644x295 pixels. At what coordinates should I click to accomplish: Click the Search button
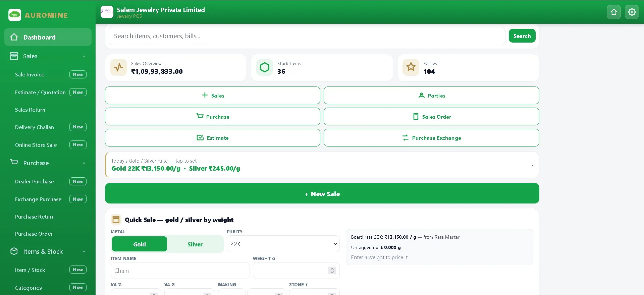(522, 36)
